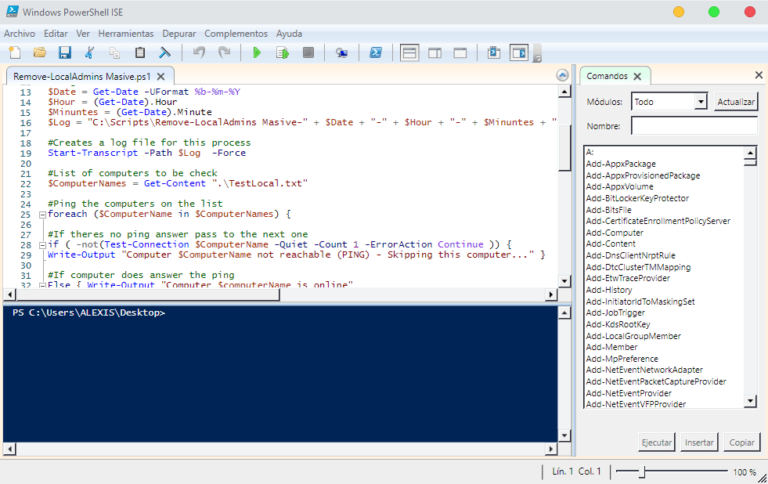Click the console prompt PS C:\Users\ALEXIS\Desktop>
Viewport: 768px width, 484px height.
pos(89,313)
